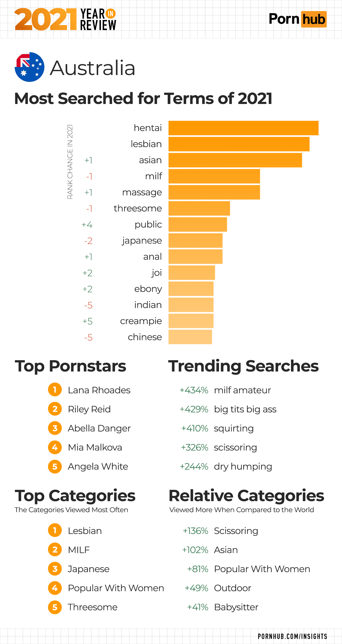Click the number 3 badge beside Abella Danger
This screenshot has width=342, height=644.
[55, 428]
